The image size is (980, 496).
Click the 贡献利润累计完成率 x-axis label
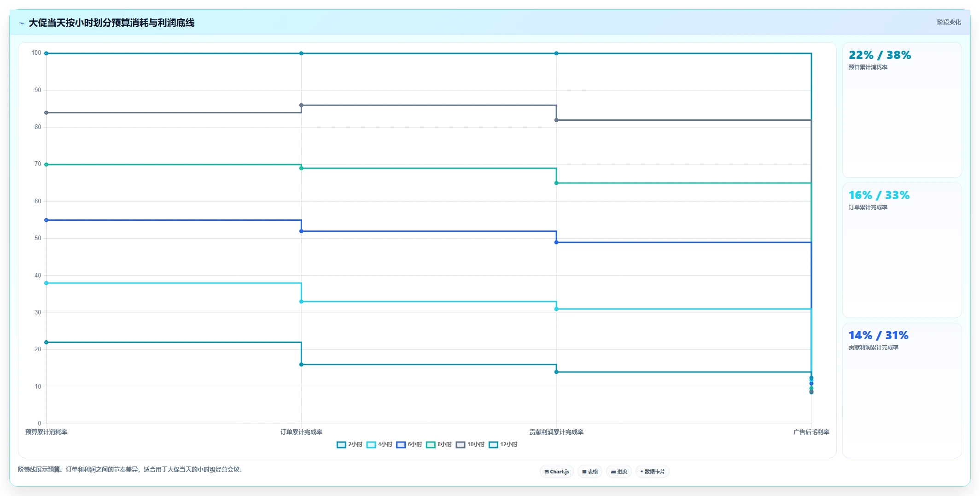556,432
